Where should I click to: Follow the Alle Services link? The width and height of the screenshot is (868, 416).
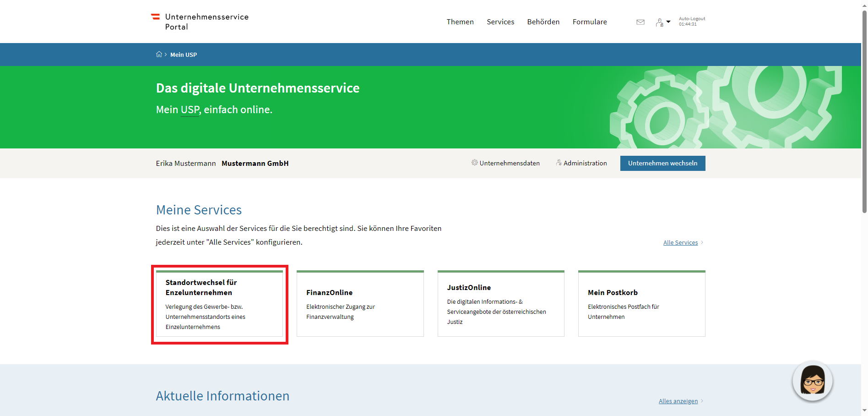point(680,242)
